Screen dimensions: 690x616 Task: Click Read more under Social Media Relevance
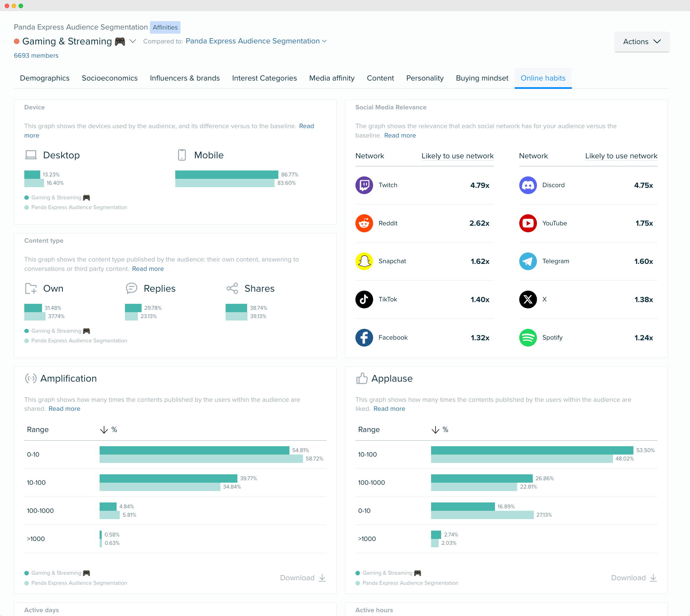pyautogui.click(x=399, y=135)
